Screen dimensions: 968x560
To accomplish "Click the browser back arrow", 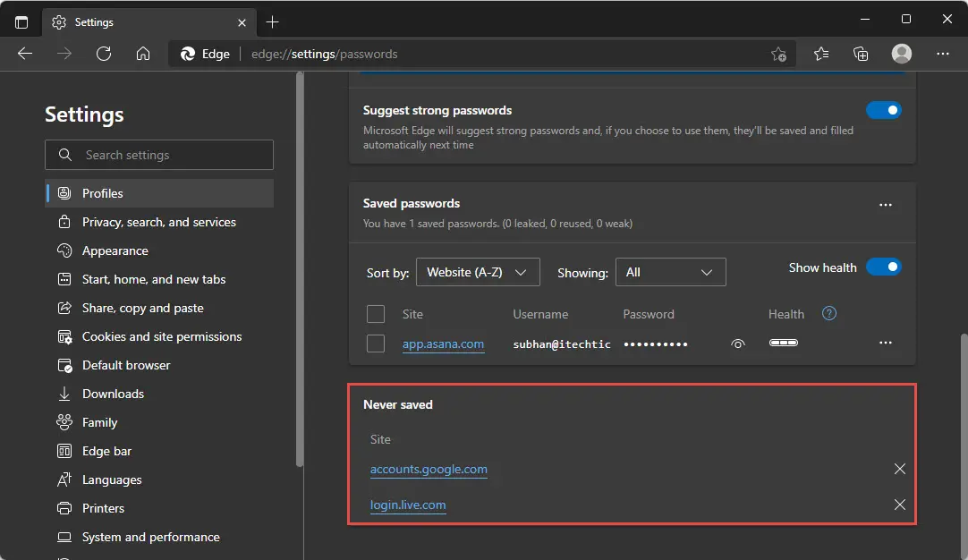I will 25,54.
